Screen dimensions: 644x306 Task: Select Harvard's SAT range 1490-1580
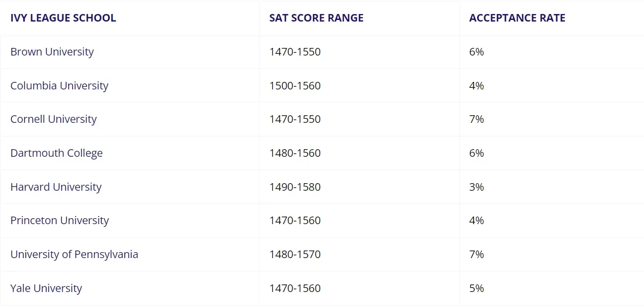(295, 187)
